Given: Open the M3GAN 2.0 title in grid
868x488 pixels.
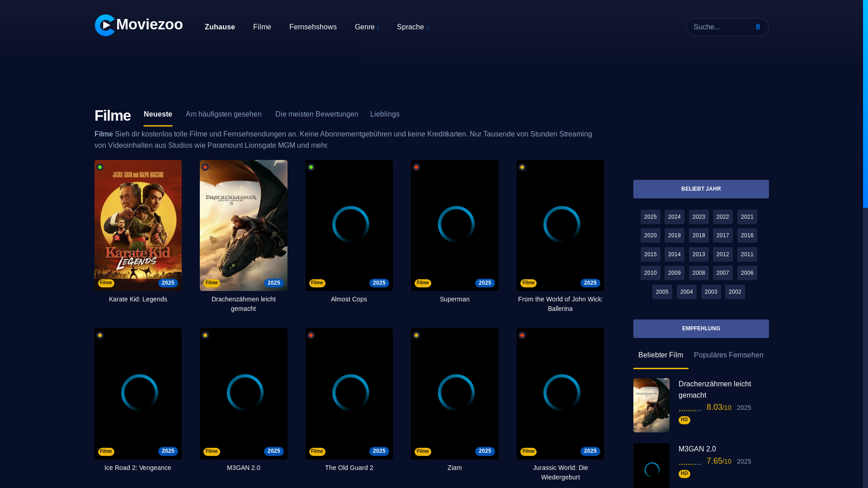Looking at the screenshot, I should point(243,468).
